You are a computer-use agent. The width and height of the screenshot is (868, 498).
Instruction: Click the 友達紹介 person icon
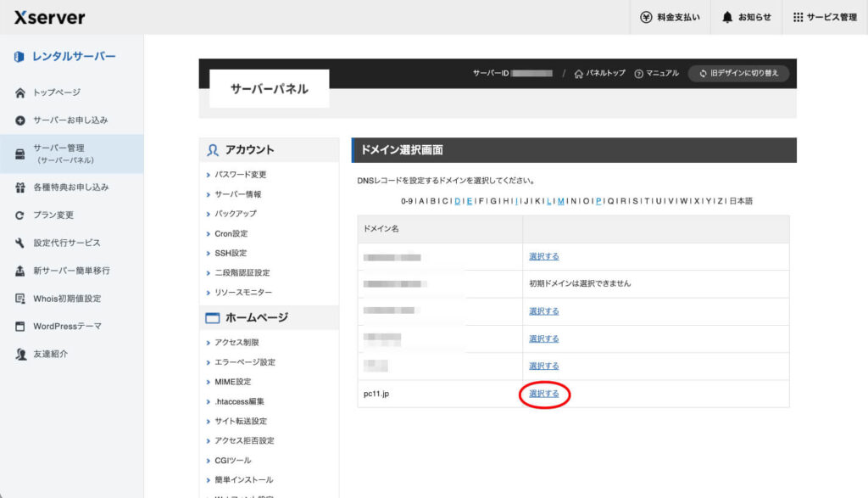click(21, 354)
